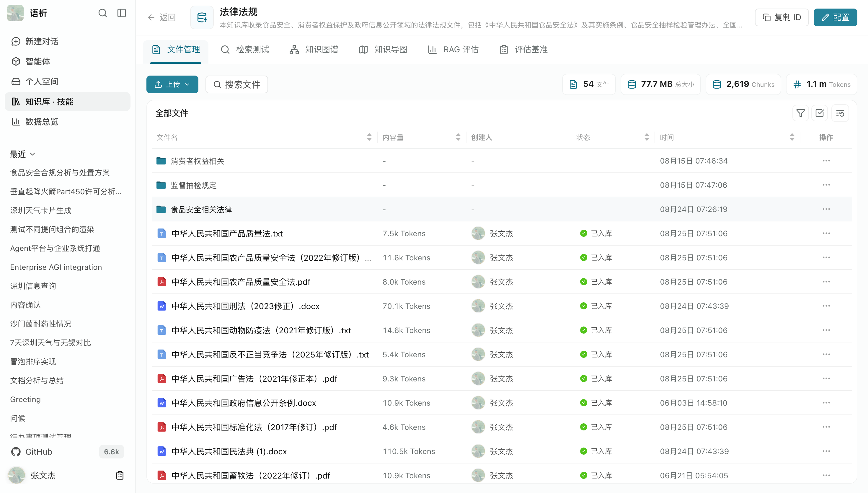The width and height of the screenshot is (868, 493).
Task: Open the file filter funnel icon
Action: (801, 113)
